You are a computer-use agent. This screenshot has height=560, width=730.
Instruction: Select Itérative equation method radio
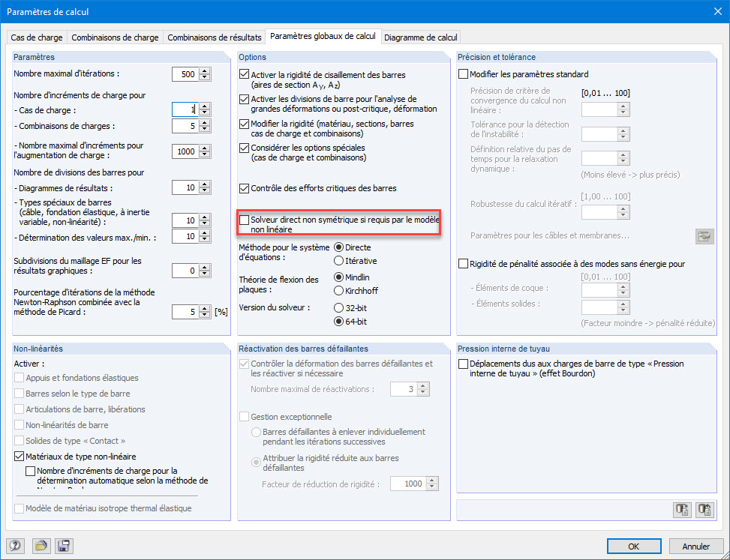pos(339,261)
